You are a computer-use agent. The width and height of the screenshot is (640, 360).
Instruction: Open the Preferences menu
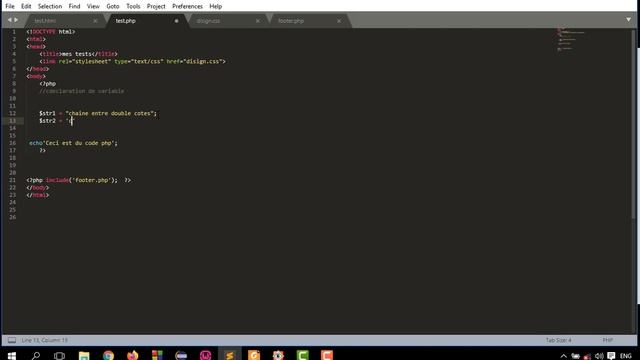tap(187, 6)
